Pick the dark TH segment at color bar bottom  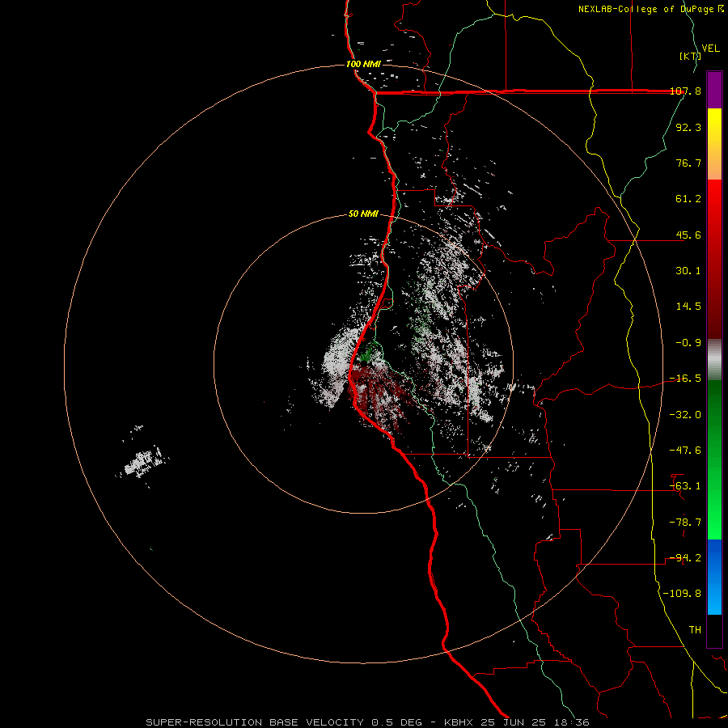(714, 631)
